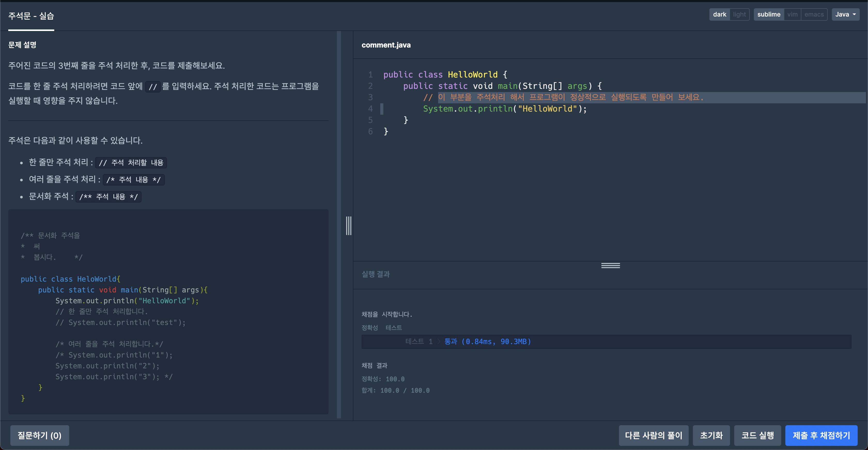The width and height of the screenshot is (868, 450).
Task: Click the horizontal result pane resize handle
Action: click(x=610, y=266)
